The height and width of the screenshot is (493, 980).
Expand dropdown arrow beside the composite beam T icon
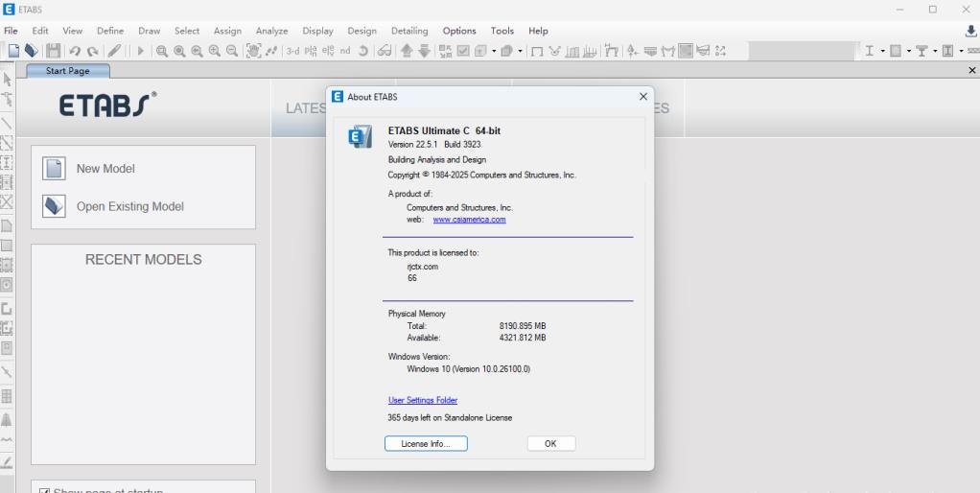coord(935,51)
